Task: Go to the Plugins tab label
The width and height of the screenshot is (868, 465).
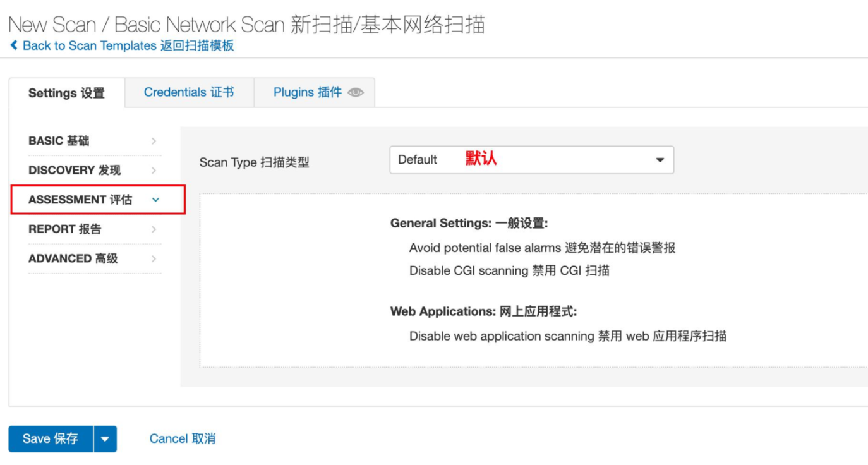Action: coord(307,92)
